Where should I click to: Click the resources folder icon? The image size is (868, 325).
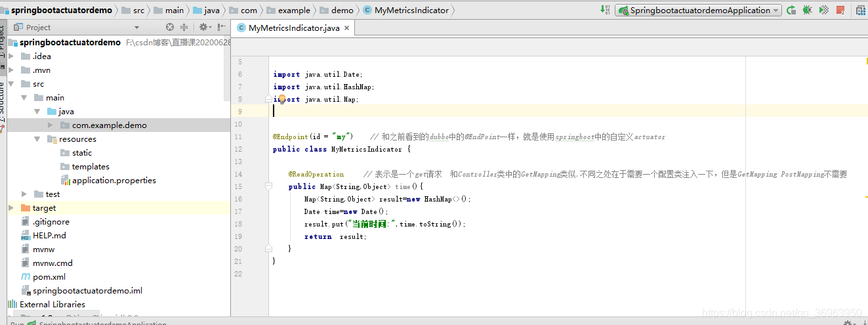(x=52, y=139)
